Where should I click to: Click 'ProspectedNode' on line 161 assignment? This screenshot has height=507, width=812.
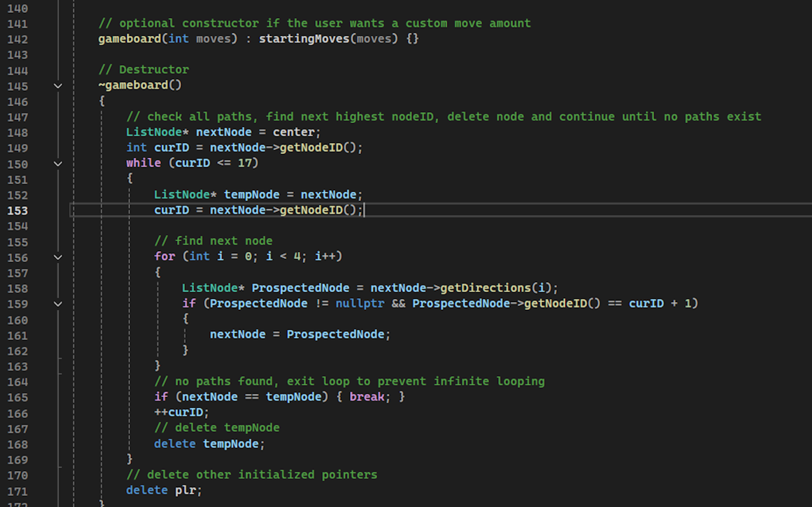pyautogui.click(x=335, y=334)
